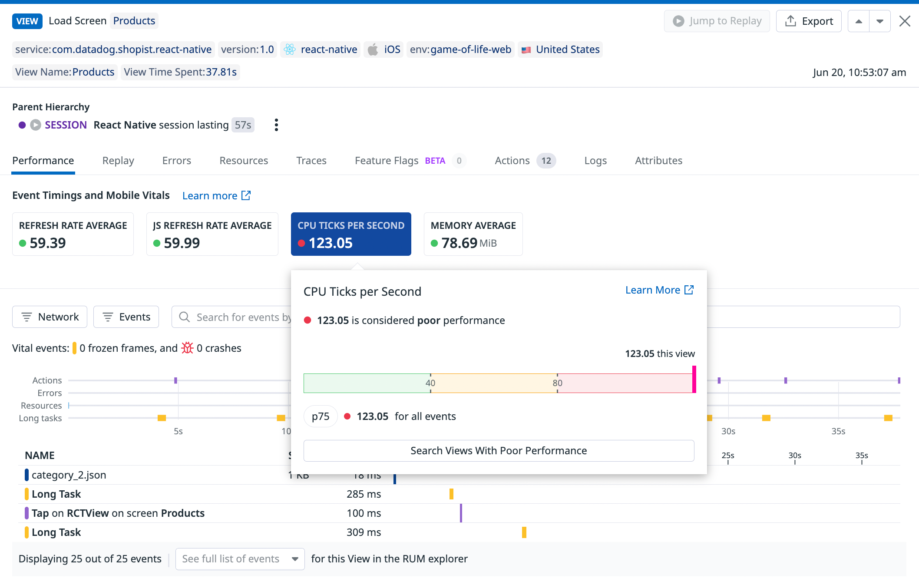Switch to the Traces tab
The image size is (919, 588).
tap(311, 160)
